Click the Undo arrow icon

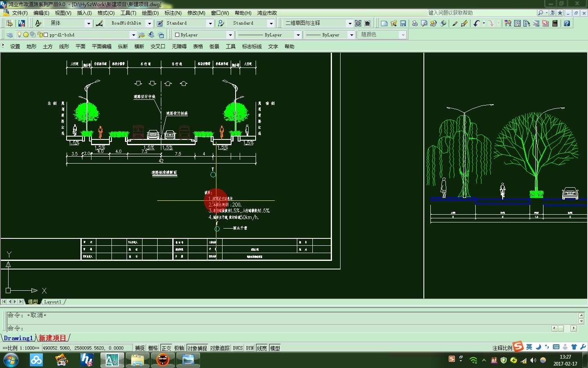click(x=477, y=23)
